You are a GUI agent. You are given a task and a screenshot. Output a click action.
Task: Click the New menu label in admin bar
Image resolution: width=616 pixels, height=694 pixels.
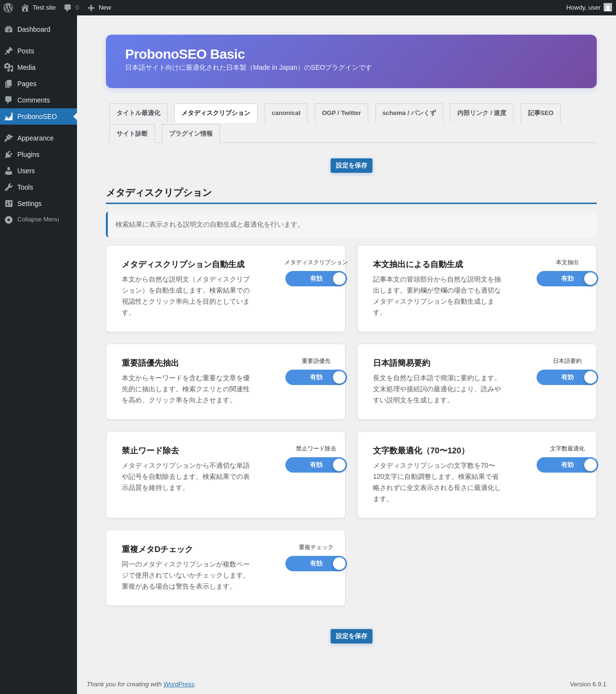tap(105, 8)
